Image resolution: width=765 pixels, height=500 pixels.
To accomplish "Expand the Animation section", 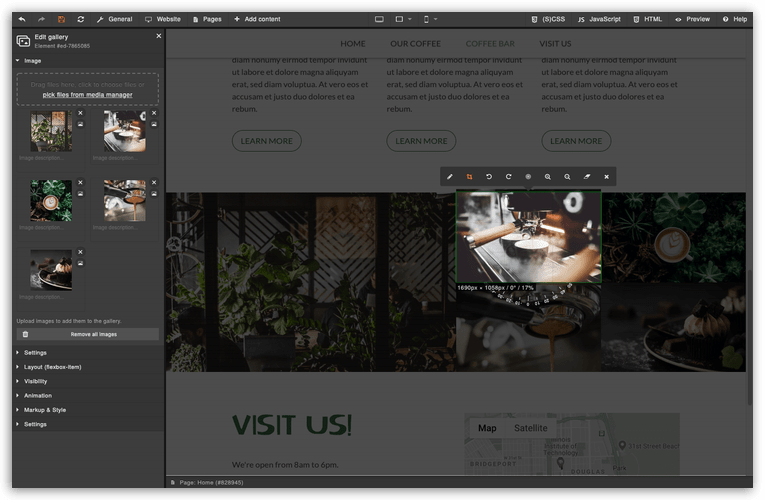I will point(88,396).
